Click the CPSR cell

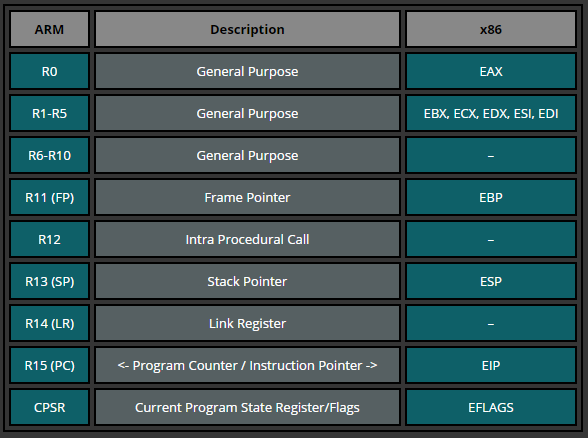click(x=50, y=407)
